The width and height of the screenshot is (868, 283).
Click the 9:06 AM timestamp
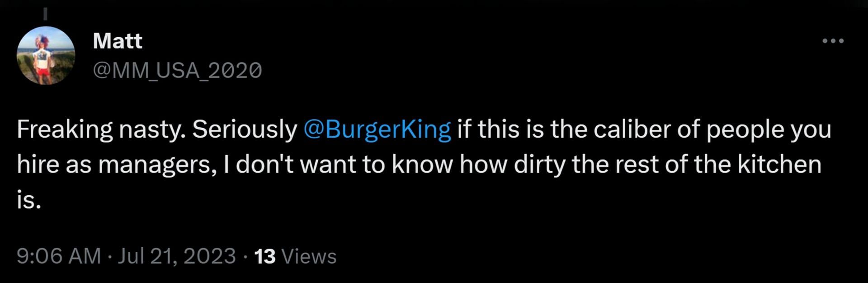58,256
